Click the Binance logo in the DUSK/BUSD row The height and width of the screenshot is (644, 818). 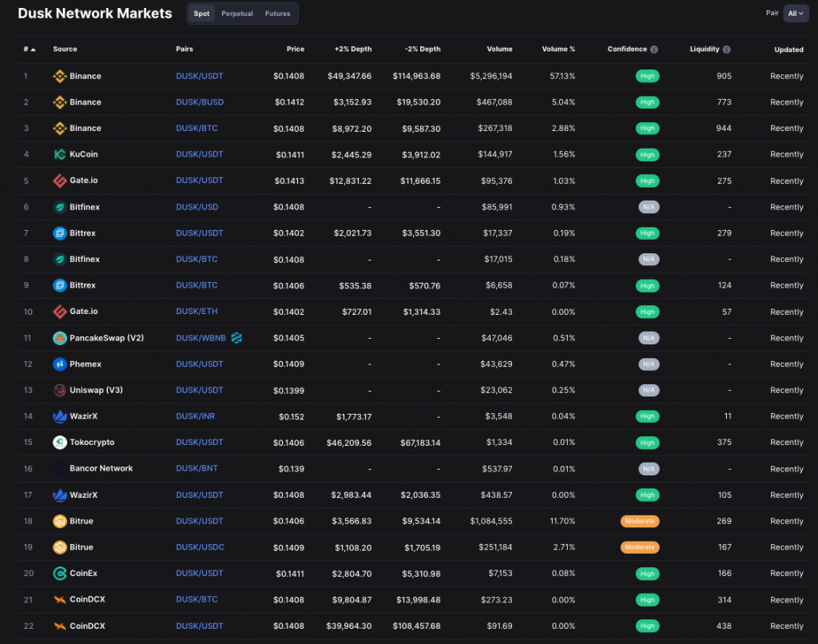point(59,102)
